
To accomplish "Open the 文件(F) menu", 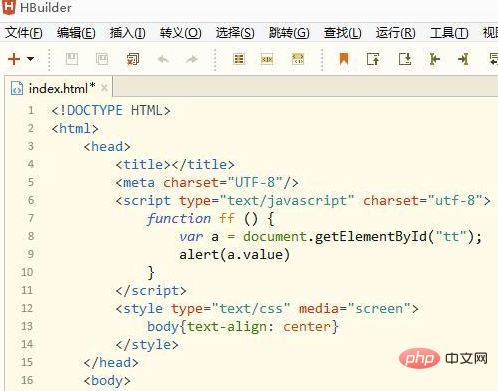I will 24,33.
